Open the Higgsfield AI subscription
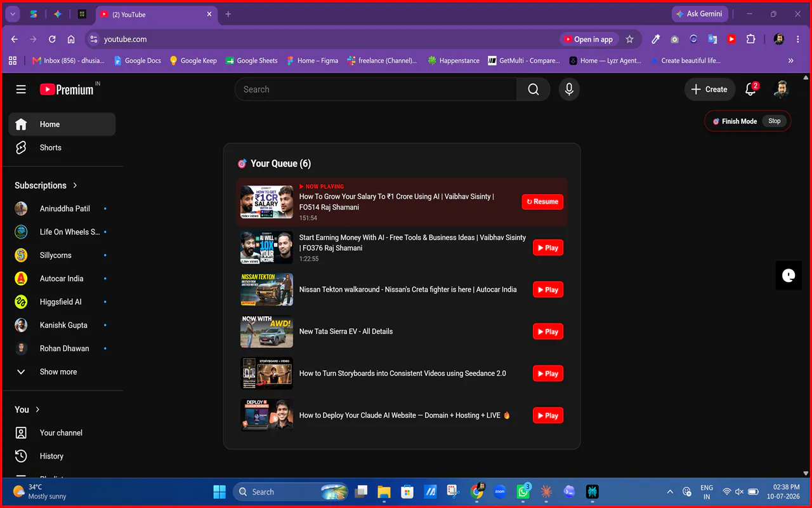 tap(62, 302)
